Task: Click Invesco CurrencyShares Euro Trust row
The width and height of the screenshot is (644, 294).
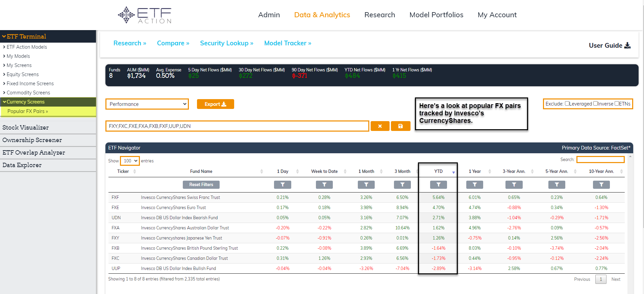Action: [366, 208]
